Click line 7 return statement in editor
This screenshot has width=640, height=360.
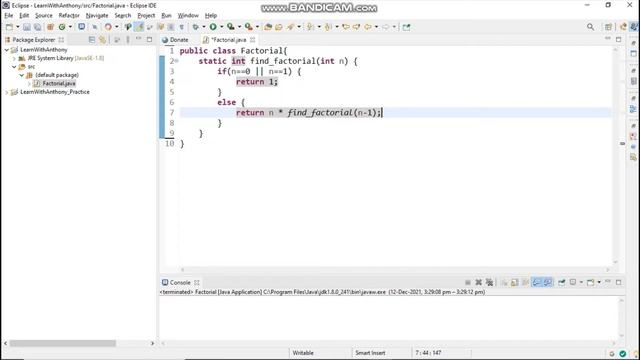pyautogui.click(x=309, y=113)
